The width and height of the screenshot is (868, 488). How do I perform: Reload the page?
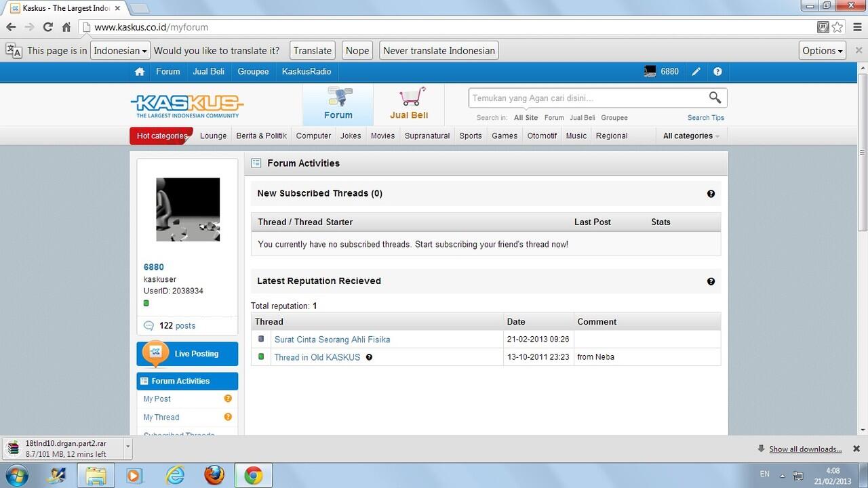(x=47, y=27)
